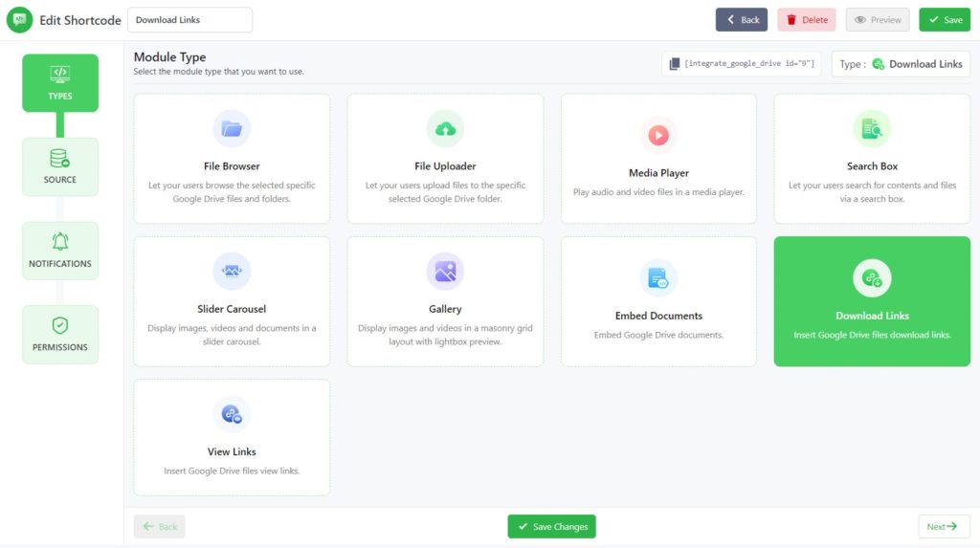Click the Download Links card title
Viewport: 980px width, 548px height.
click(872, 316)
